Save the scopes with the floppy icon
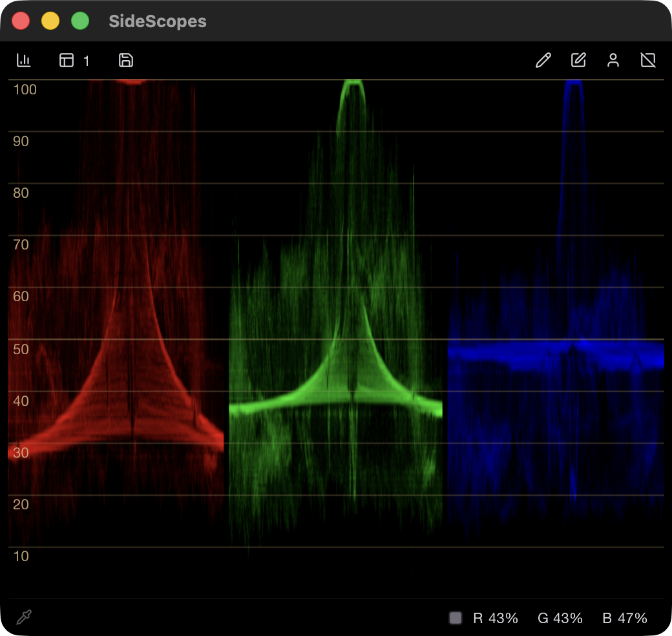This screenshot has height=636, width=672. tap(125, 60)
